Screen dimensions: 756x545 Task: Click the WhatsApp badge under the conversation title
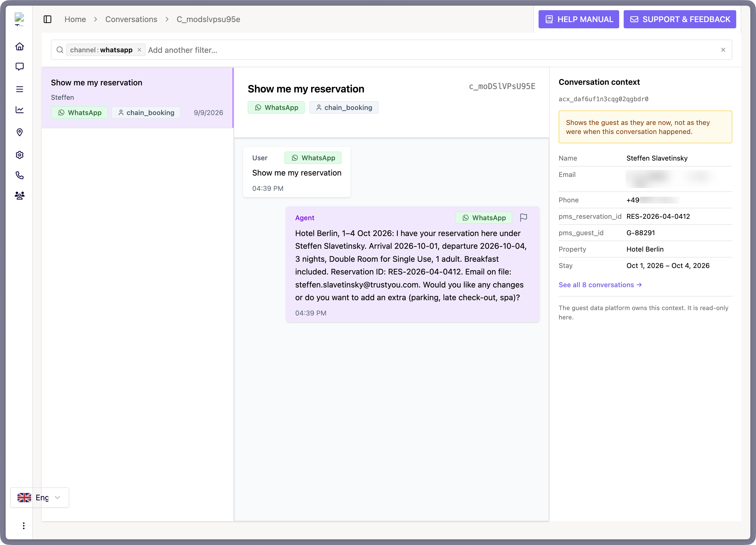276,108
